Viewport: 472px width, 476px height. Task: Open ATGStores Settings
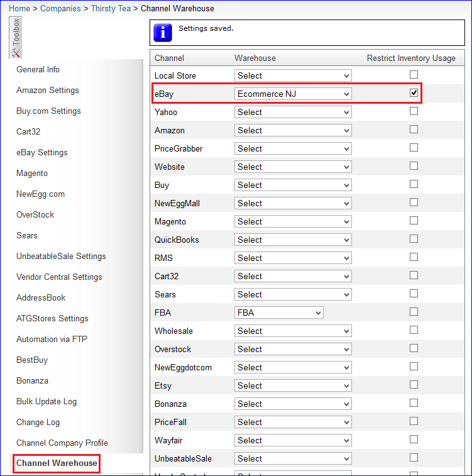52,318
